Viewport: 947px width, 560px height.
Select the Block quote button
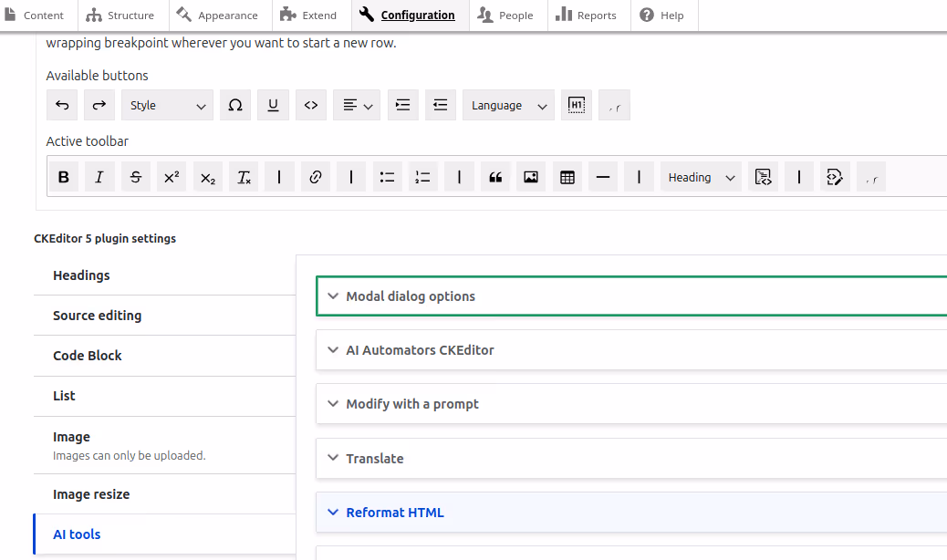click(x=495, y=177)
